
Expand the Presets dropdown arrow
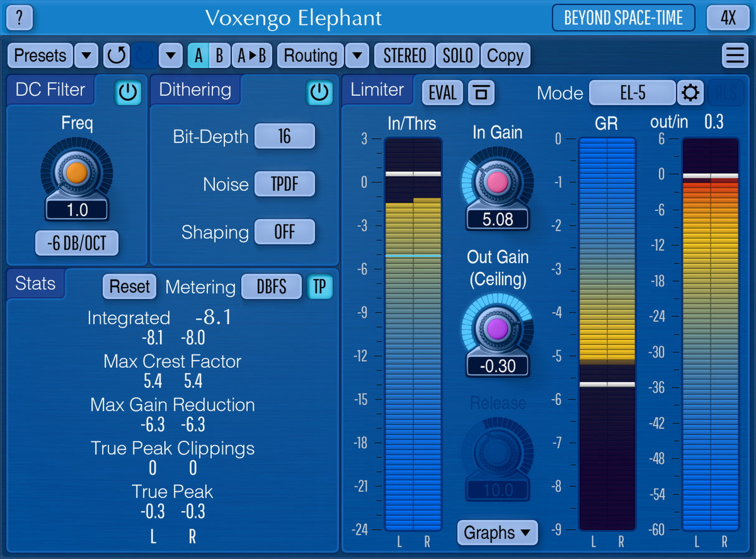click(x=87, y=56)
